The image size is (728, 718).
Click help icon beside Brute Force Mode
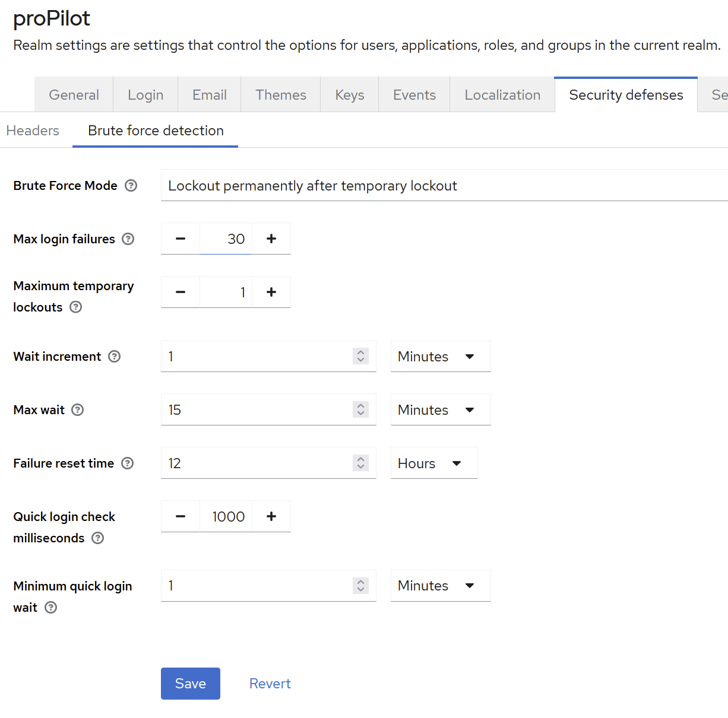point(131,186)
